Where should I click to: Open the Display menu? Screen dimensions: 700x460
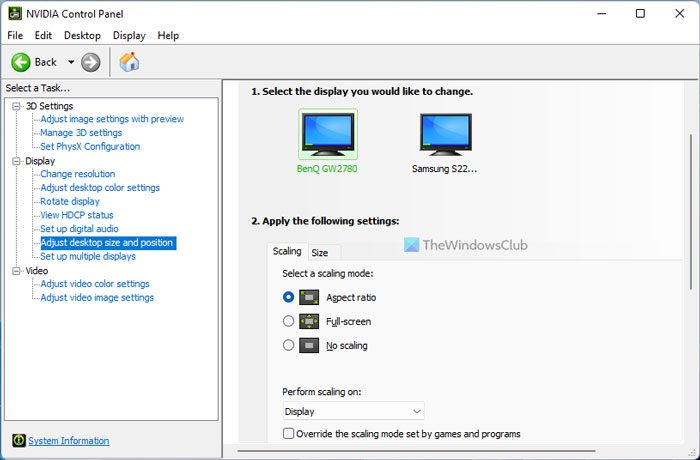coord(129,36)
